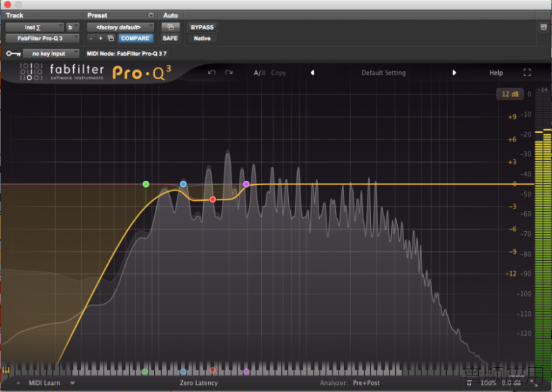Switch A/B state

pyautogui.click(x=260, y=72)
